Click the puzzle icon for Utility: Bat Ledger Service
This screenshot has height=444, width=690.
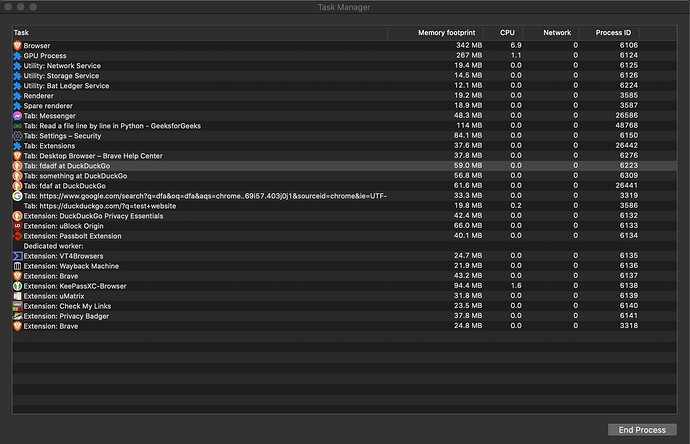(x=17, y=86)
